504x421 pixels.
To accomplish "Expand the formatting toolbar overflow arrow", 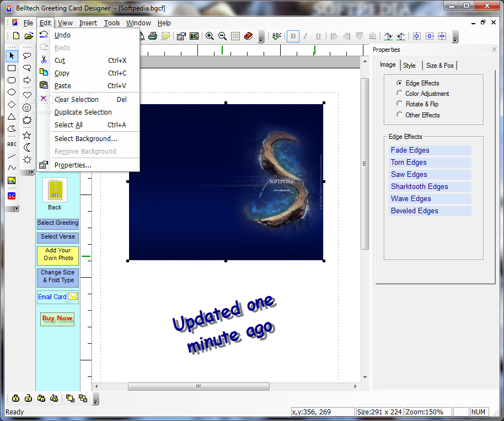I will coord(455,37).
